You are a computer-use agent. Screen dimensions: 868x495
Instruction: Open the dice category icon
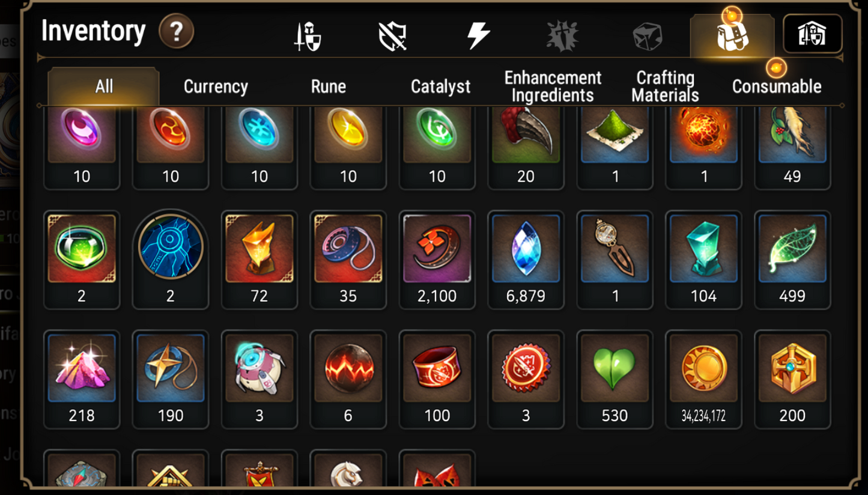(x=647, y=36)
